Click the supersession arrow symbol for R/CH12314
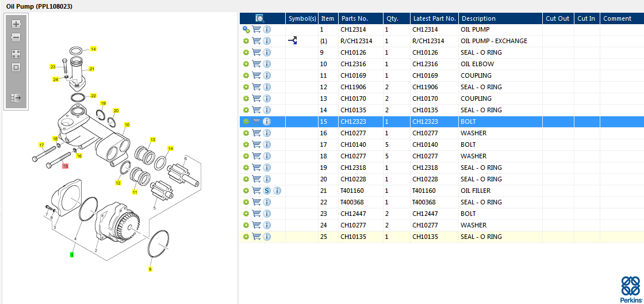The height and width of the screenshot is (304, 644). (x=293, y=41)
